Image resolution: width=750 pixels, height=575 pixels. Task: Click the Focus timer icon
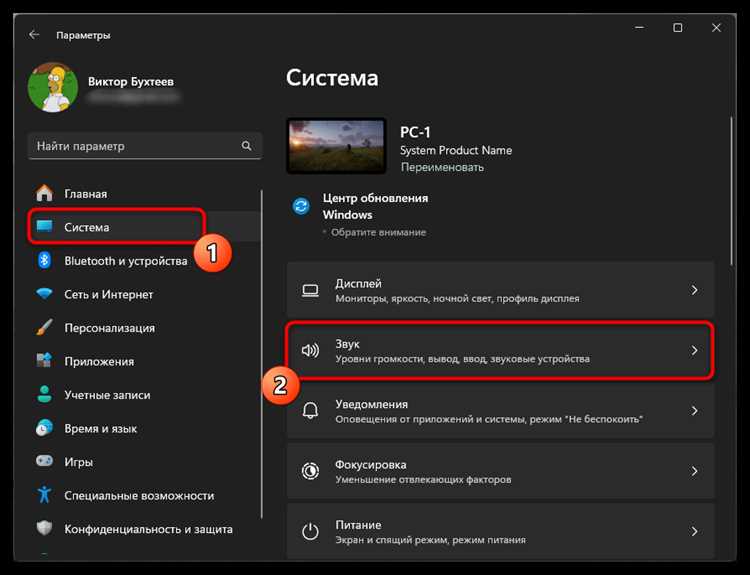tap(310, 471)
